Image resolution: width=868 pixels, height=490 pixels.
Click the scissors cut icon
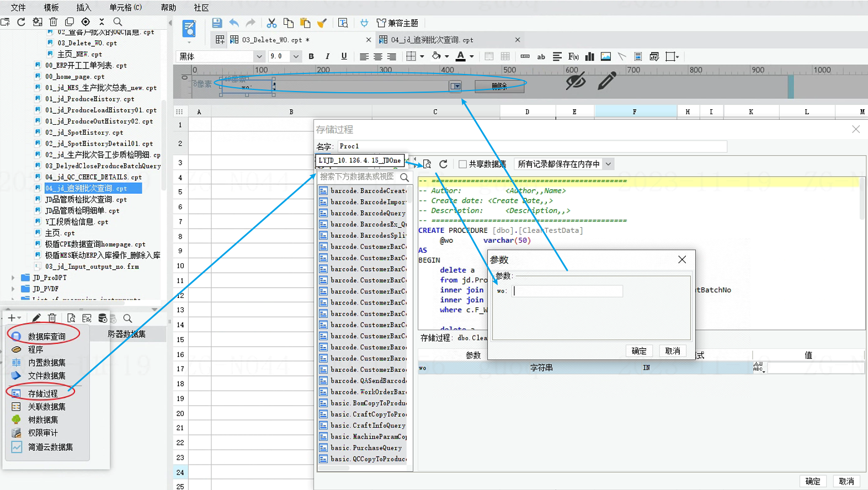pyautogui.click(x=271, y=23)
